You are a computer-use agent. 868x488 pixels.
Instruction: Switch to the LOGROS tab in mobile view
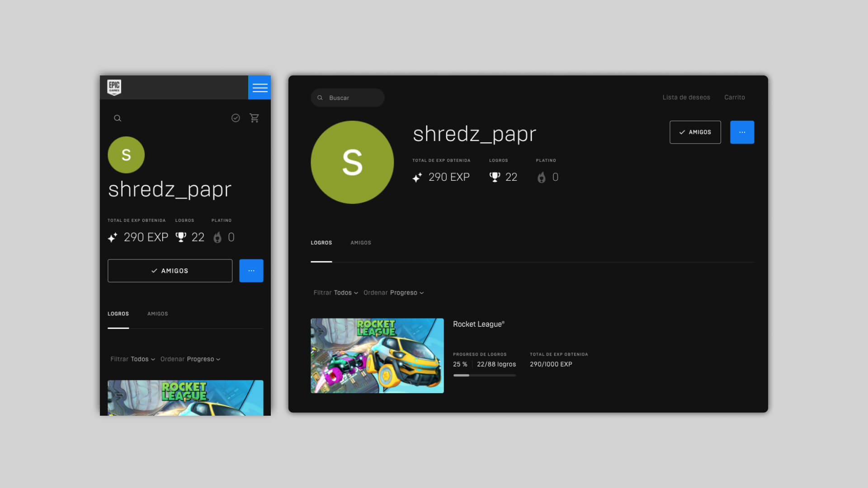(118, 314)
